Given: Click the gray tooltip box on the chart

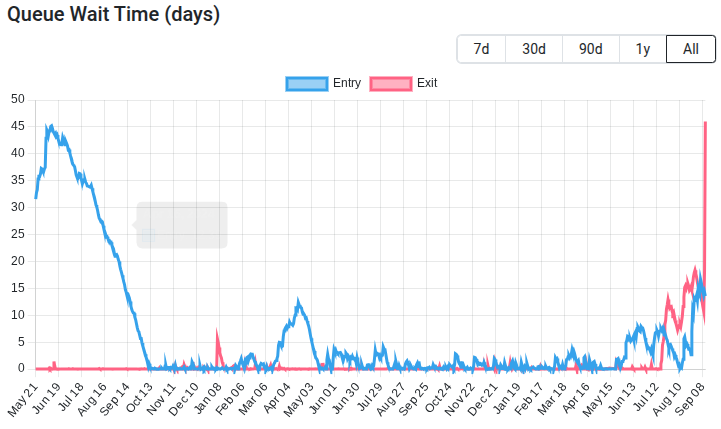Looking at the screenshot, I should click(x=182, y=225).
